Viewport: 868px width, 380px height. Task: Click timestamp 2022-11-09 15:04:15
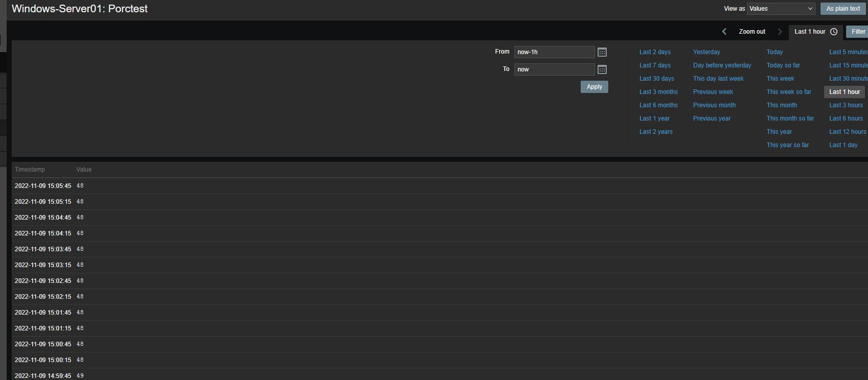pos(43,233)
